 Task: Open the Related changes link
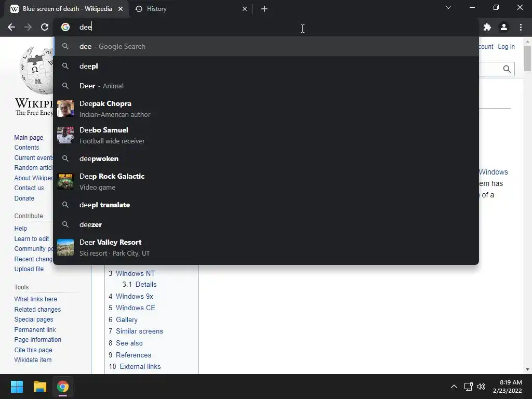pos(37,310)
